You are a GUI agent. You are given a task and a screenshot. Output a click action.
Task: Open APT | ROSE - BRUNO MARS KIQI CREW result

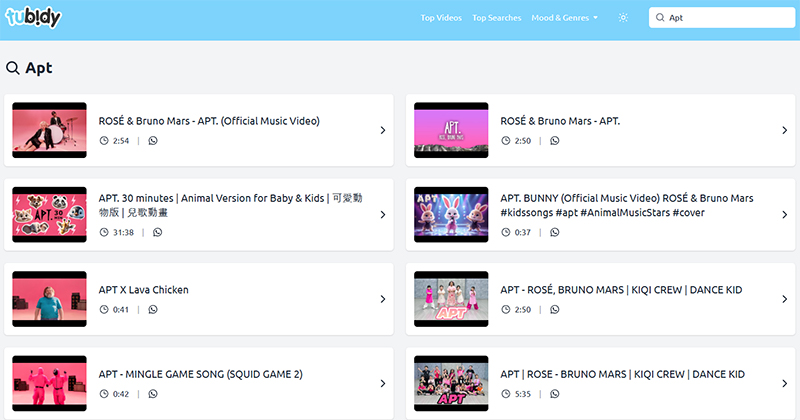coord(622,374)
